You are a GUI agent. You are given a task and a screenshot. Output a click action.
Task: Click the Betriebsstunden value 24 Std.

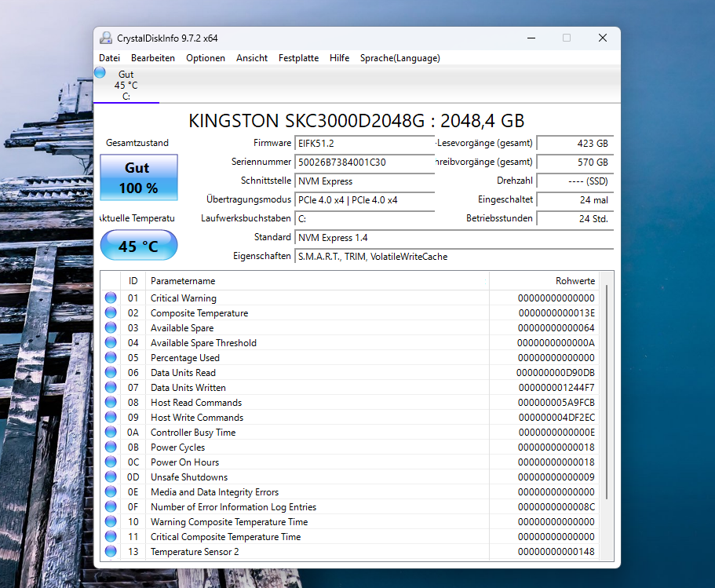pyautogui.click(x=575, y=218)
